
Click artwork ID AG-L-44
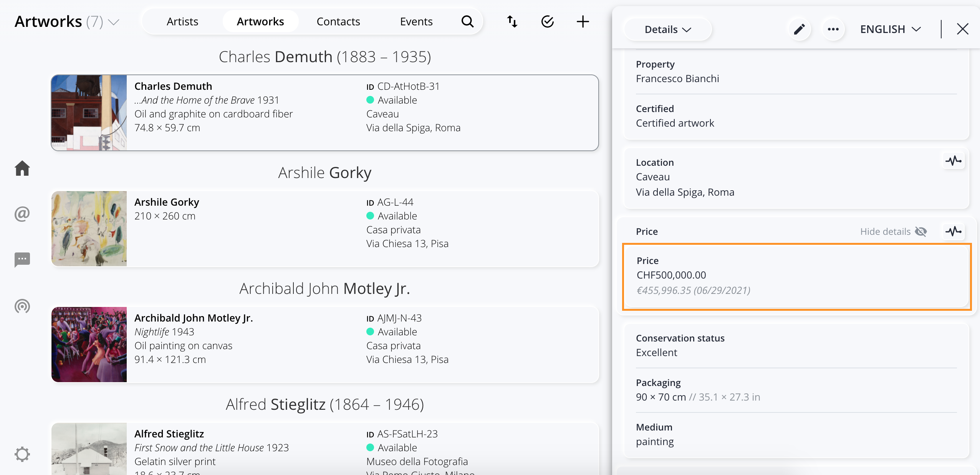click(x=395, y=202)
